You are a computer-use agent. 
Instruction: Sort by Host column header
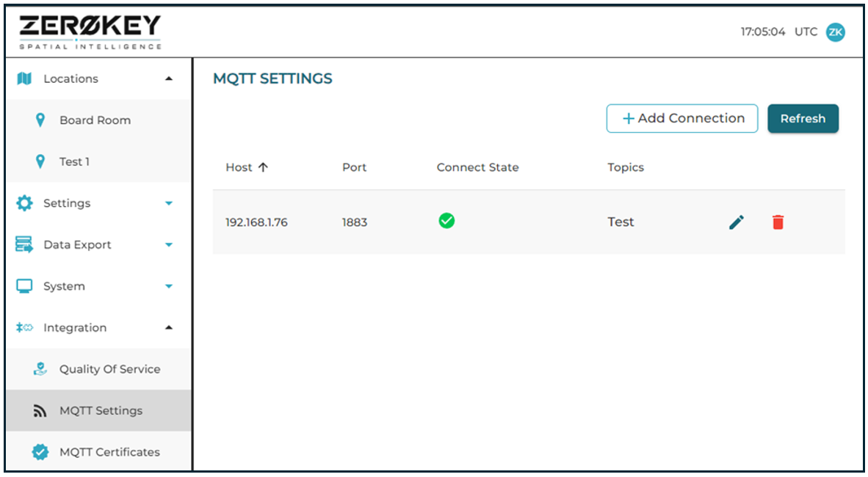[247, 167]
